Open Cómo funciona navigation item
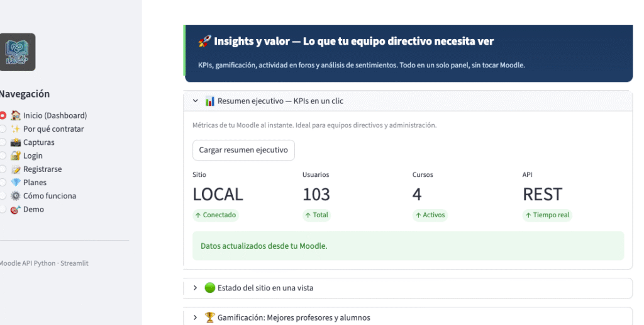The width and height of the screenshot is (644, 325). pyautogui.click(x=49, y=196)
